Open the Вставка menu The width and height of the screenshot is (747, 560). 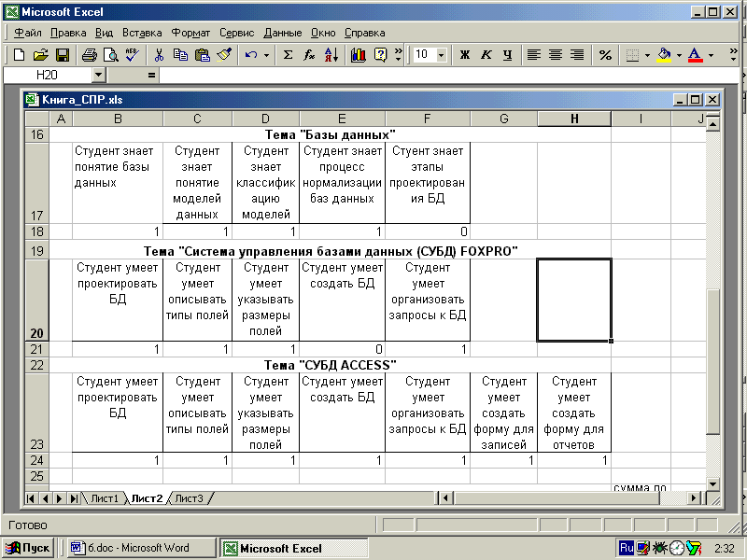142,33
